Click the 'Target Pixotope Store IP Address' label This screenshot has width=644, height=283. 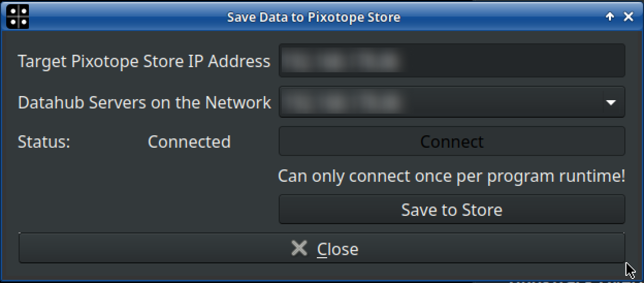(144, 61)
